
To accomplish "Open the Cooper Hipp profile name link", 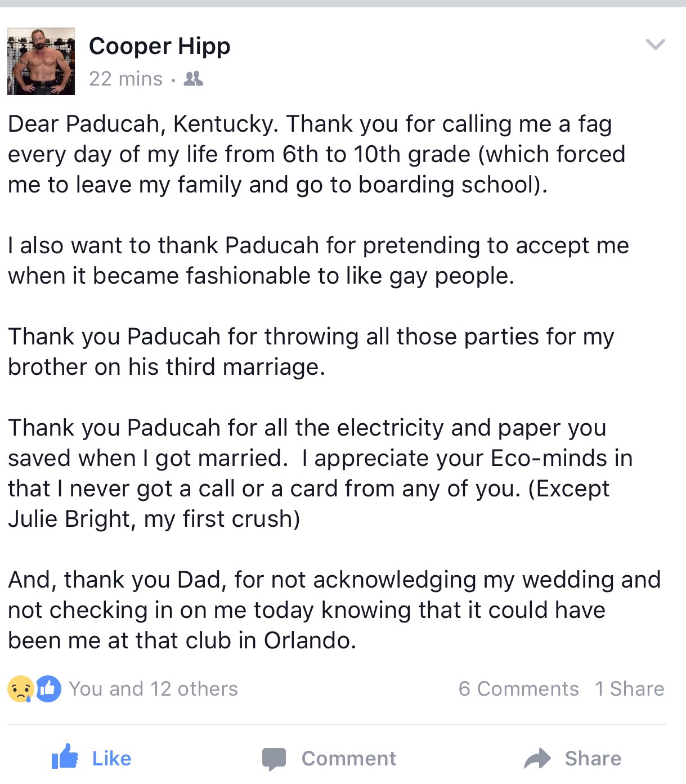I will coord(160,46).
